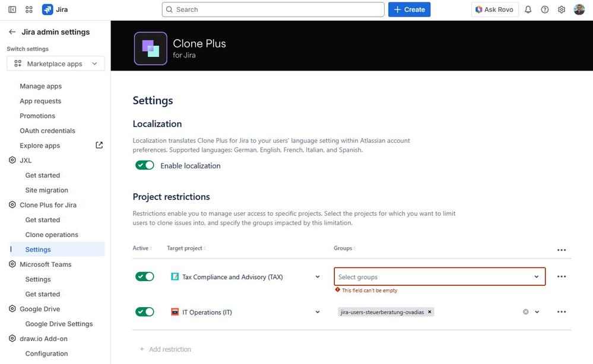The width and height of the screenshot is (593, 364).
Task: Click the Tax Compliance project icon
Action: (175, 277)
